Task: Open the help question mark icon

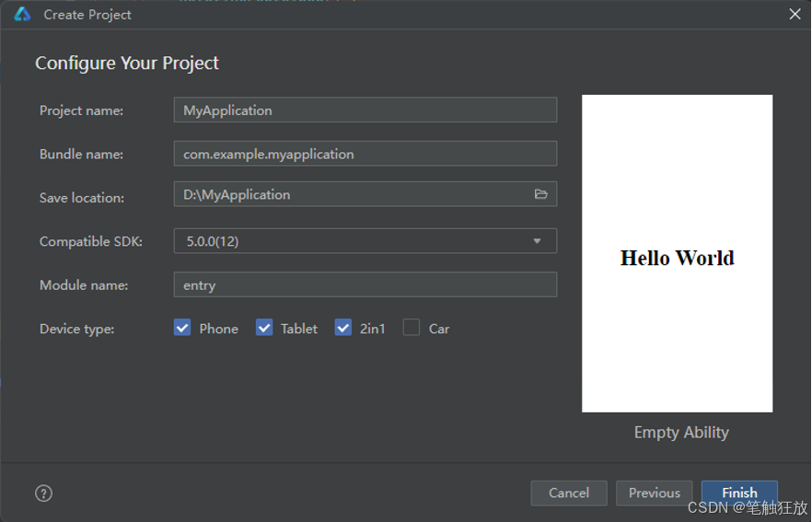Action: [x=43, y=493]
